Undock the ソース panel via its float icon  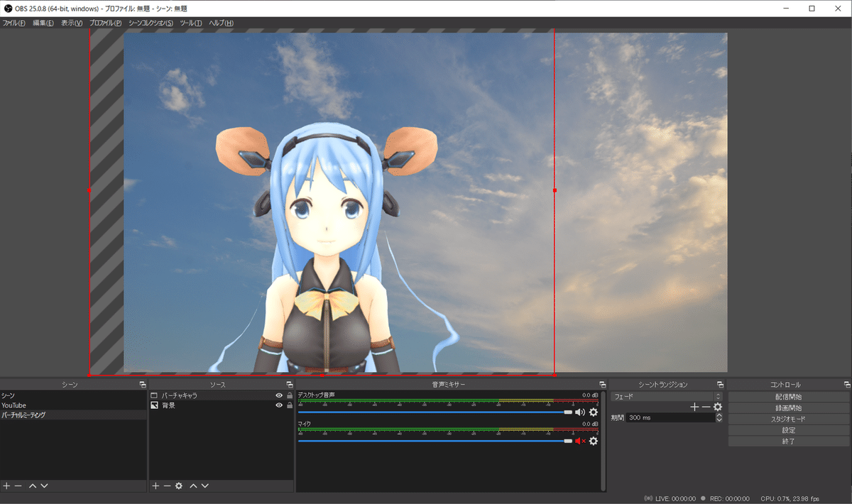tap(290, 384)
